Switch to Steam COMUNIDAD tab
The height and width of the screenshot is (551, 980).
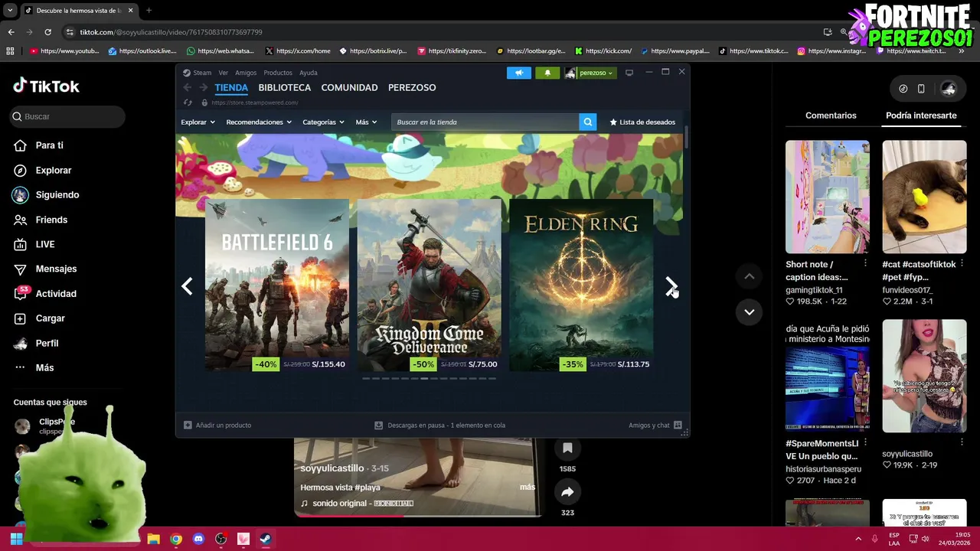pyautogui.click(x=349, y=88)
